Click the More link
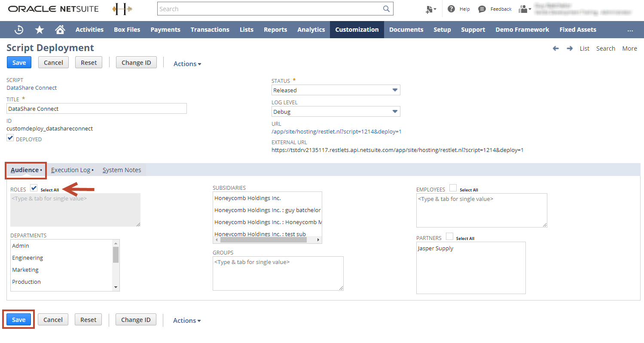 [x=630, y=49]
